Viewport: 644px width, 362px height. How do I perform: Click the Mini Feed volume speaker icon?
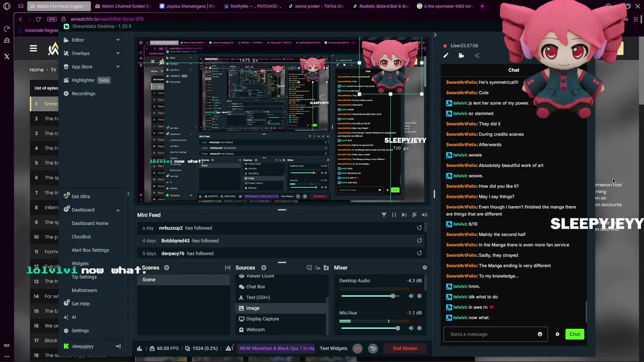coord(424,215)
